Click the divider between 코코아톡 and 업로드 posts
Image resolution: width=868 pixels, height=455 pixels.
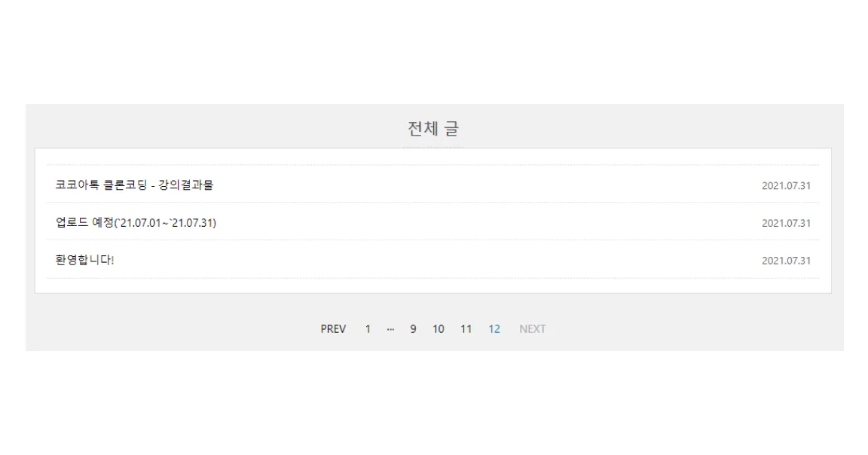(432, 203)
